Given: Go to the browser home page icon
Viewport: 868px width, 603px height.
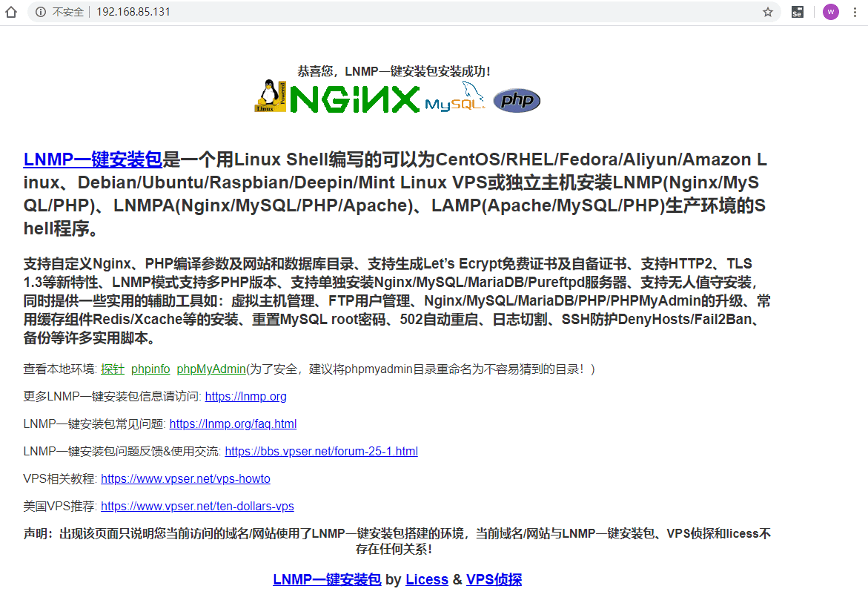Looking at the screenshot, I should [11, 12].
